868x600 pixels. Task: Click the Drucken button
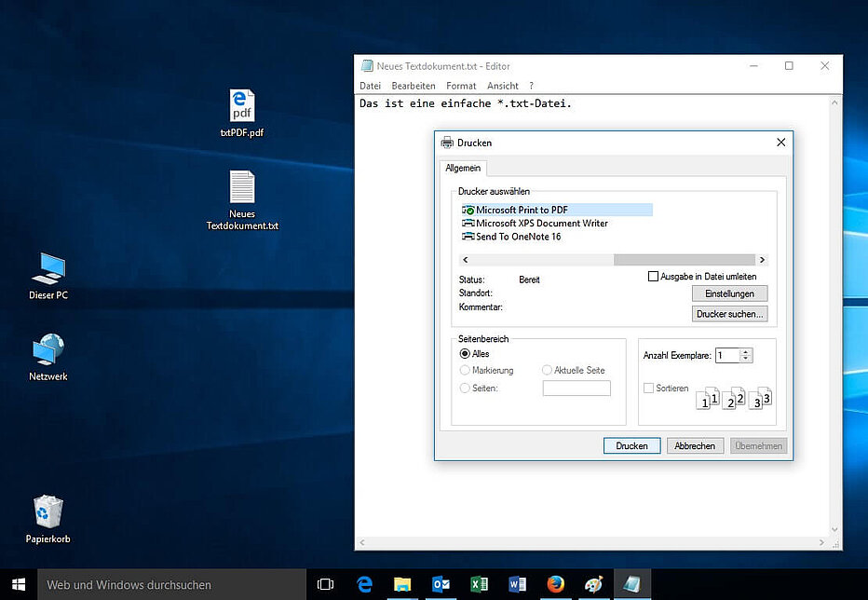pyautogui.click(x=631, y=446)
